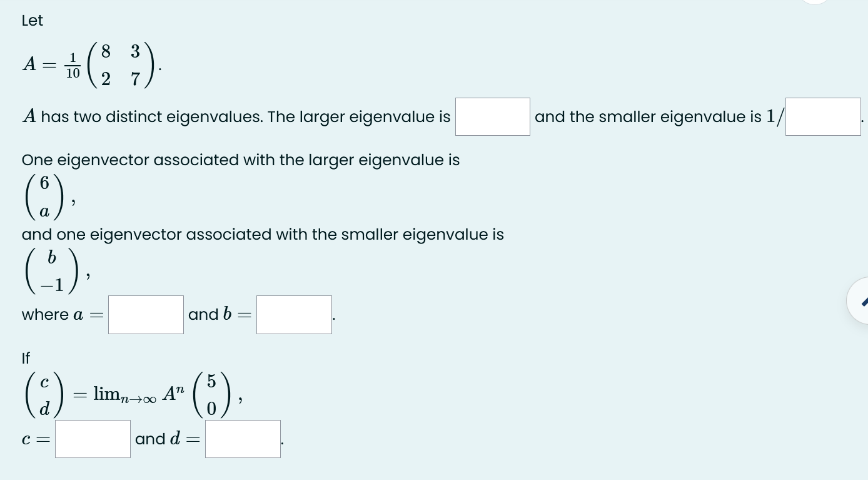Click the input box for c
Screen dimensions: 868x480
pyautogui.click(x=93, y=438)
